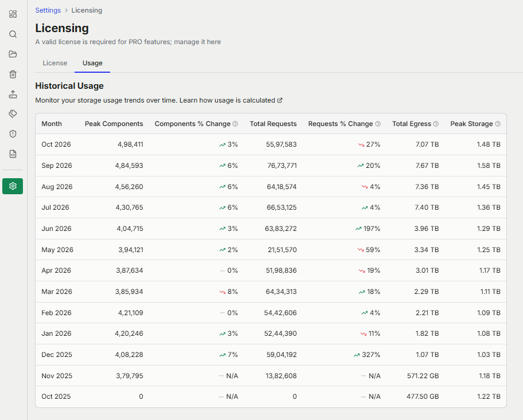This screenshot has width=523, height=420.
Task: Click help icon beside Components % Change
Action: coord(235,124)
